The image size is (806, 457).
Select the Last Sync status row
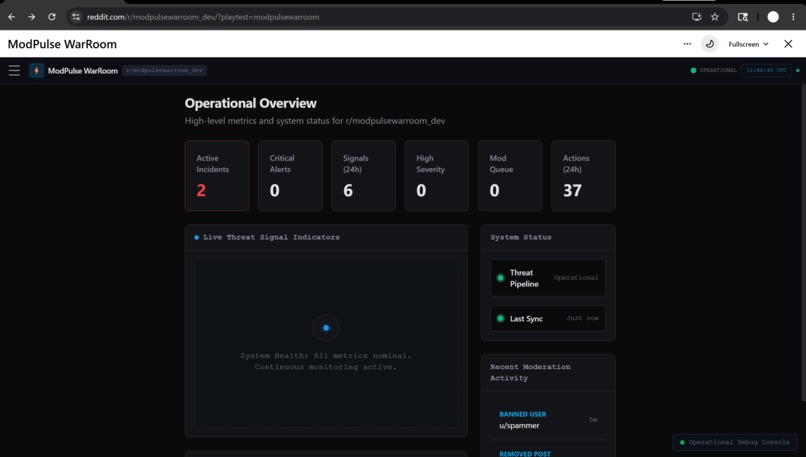tap(548, 318)
